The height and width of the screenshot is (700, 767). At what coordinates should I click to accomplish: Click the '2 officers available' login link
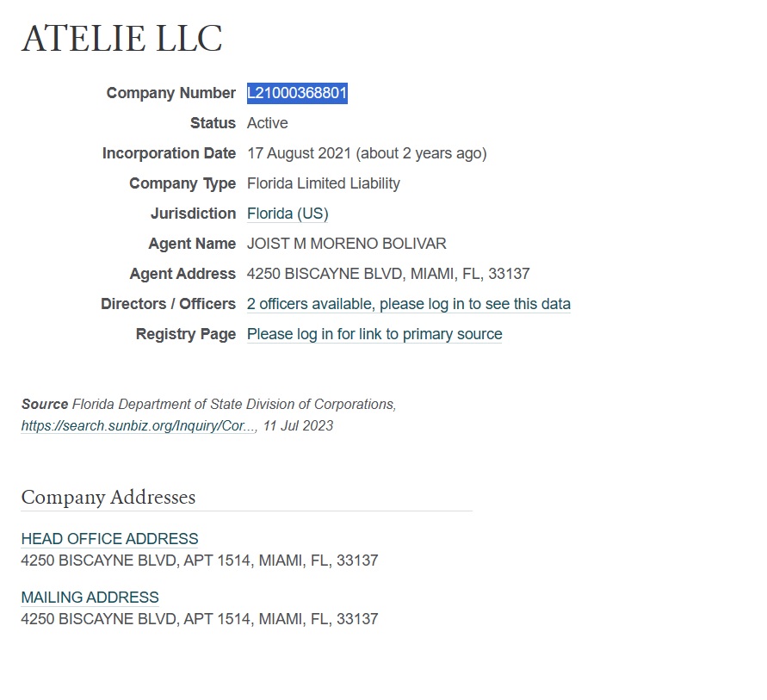408,304
